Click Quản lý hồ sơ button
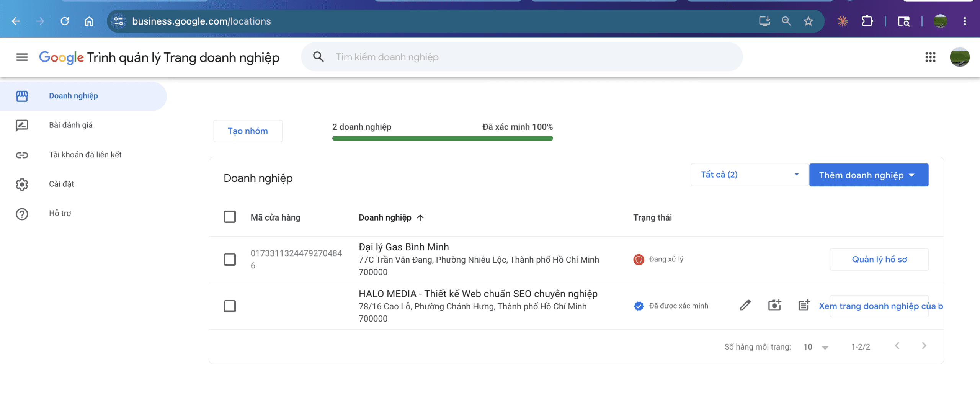 coord(879,260)
